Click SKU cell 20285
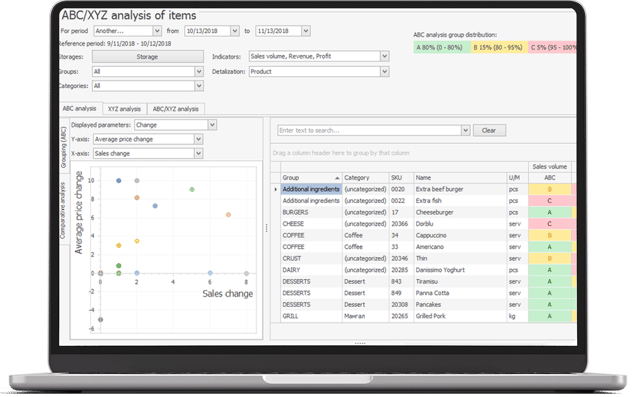 (x=401, y=270)
